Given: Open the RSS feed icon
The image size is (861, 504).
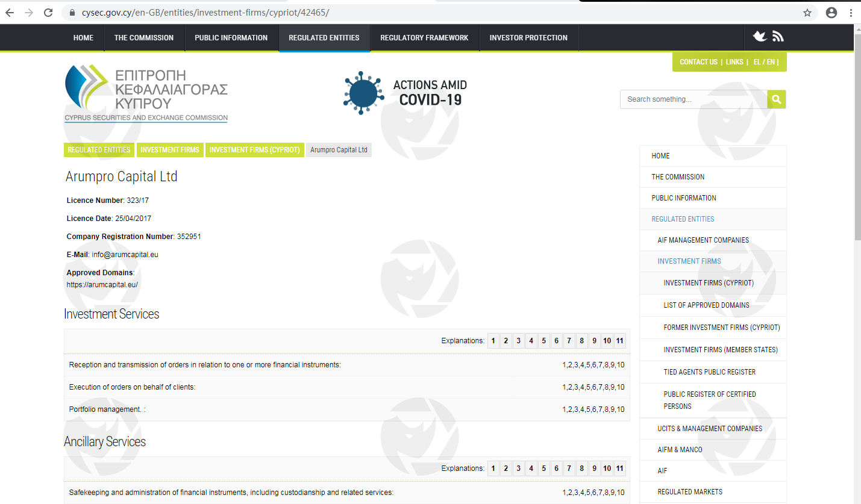Looking at the screenshot, I should [778, 37].
